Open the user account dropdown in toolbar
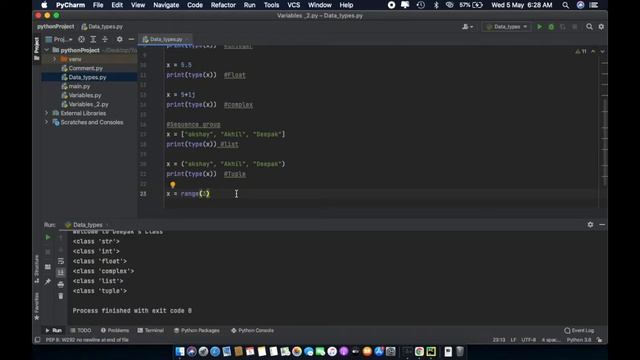The width and height of the screenshot is (640, 360). point(467,27)
